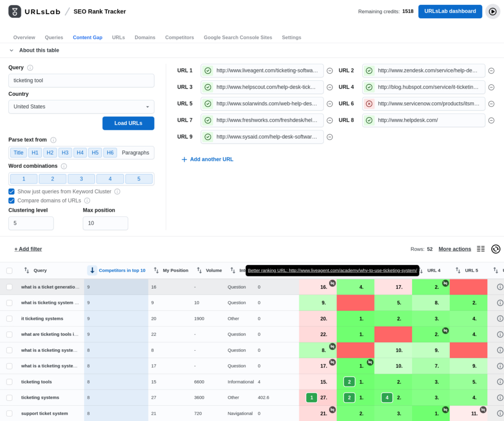
Task: Remove URL 4 with its minus icon
Action: tap(491, 88)
